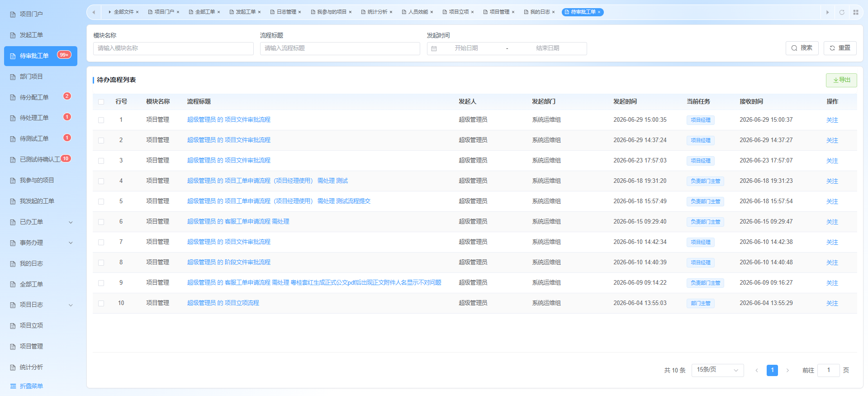Close the 待审批工单 tab
Image resolution: width=868 pixels, height=396 pixels.
(599, 12)
